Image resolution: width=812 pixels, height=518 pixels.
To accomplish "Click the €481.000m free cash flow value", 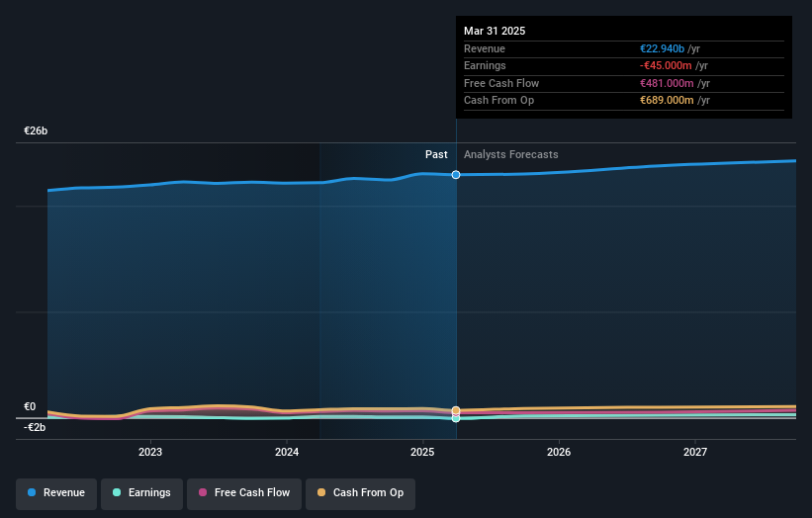I will point(667,83).
